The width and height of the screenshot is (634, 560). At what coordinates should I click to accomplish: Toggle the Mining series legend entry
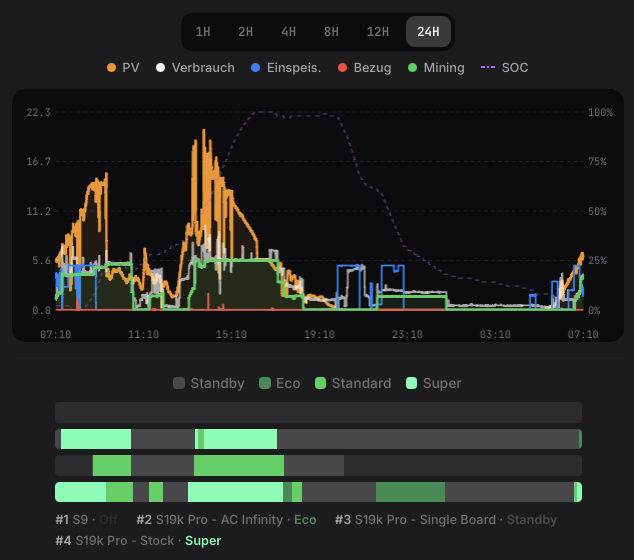436,68
